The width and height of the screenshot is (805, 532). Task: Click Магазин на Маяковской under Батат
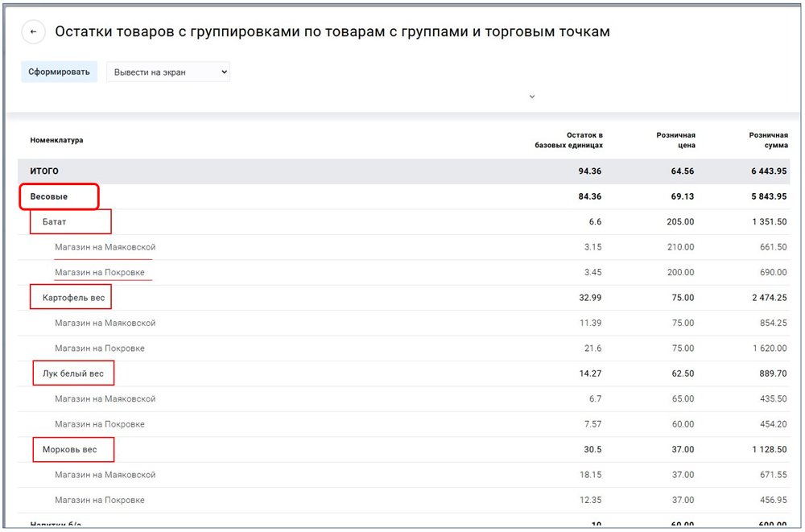pyautogui.click(x=105, y=247)
